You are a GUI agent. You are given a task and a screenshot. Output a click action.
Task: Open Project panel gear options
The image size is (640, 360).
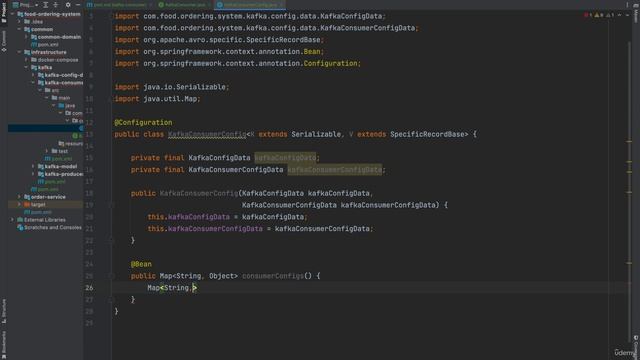[68, 5]
